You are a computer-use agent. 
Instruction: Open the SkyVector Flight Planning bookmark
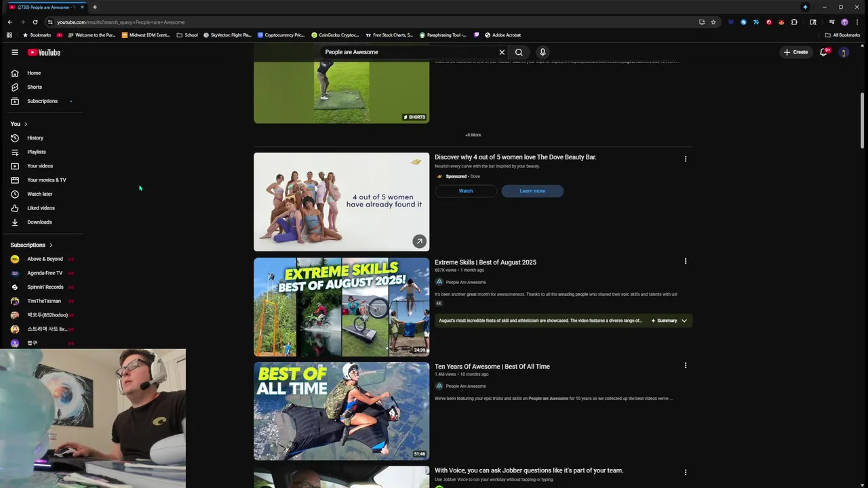coord(228,35)
